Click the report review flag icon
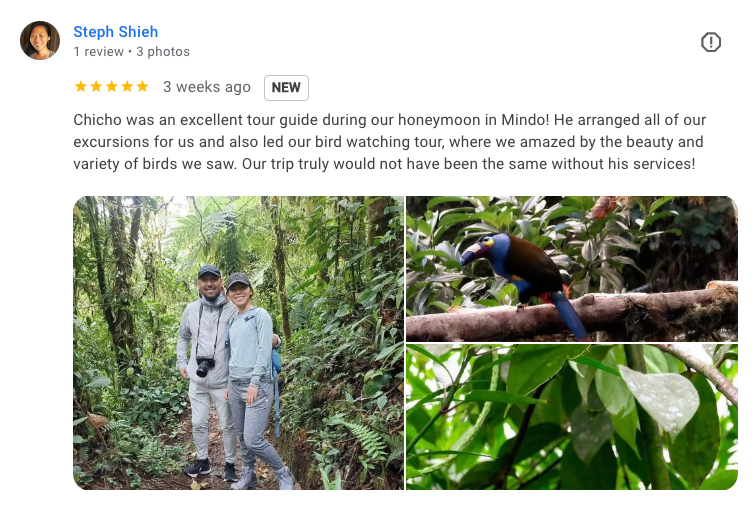Screen dimensions: 756x508 pos(711,42)
